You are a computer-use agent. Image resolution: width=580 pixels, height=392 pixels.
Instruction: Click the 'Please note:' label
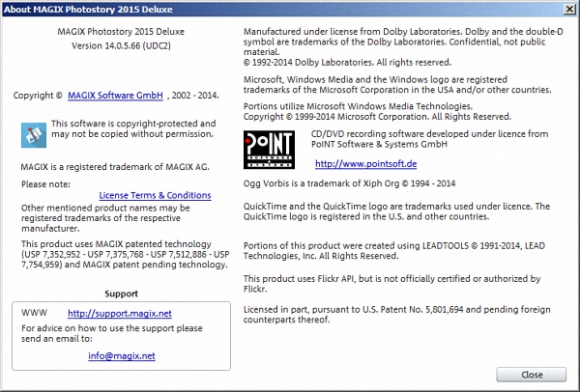(x=45, y=184)
